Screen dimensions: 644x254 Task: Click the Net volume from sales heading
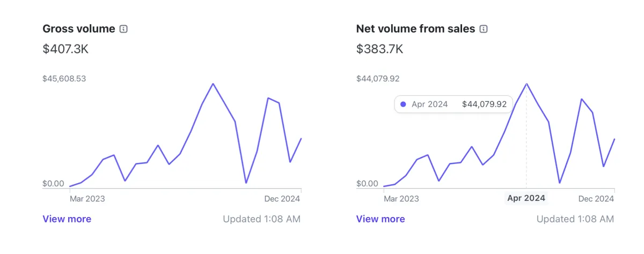[415, 29]
